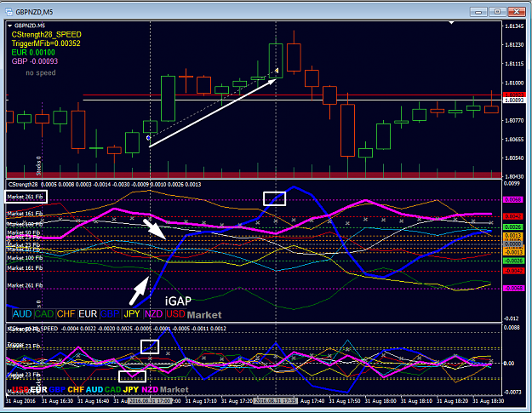Click the 1.81000 price axis value
The height and width of the screenshot is (413, 532).
pyautogui.click(x=514, y=83)
